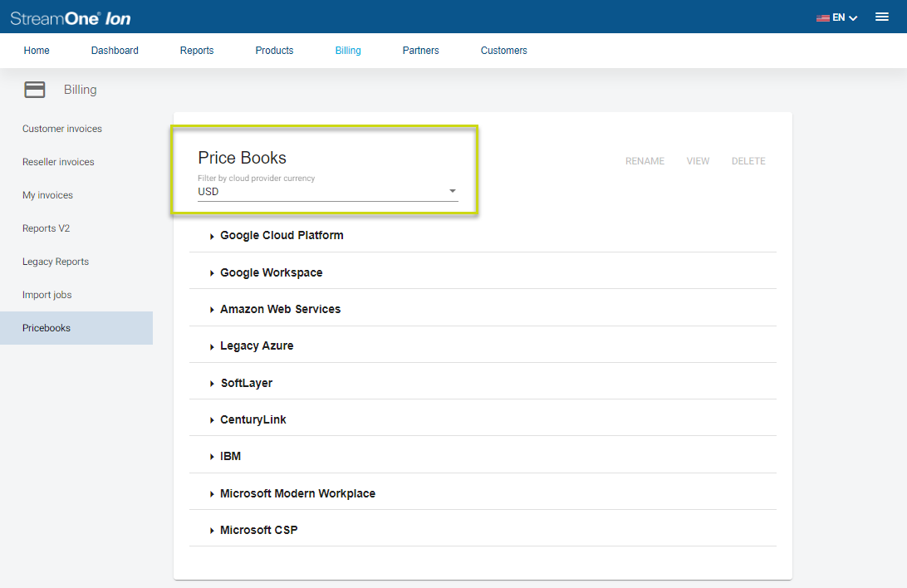Image resolution: width=907 pixels, height=588 pixels.
Task: Open the Dashboard tab
Action: 115,51
